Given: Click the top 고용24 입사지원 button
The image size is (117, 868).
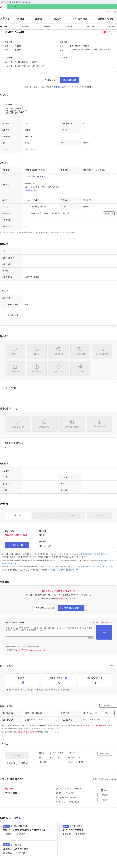Looking at the screenshot, I should [69, 80].
